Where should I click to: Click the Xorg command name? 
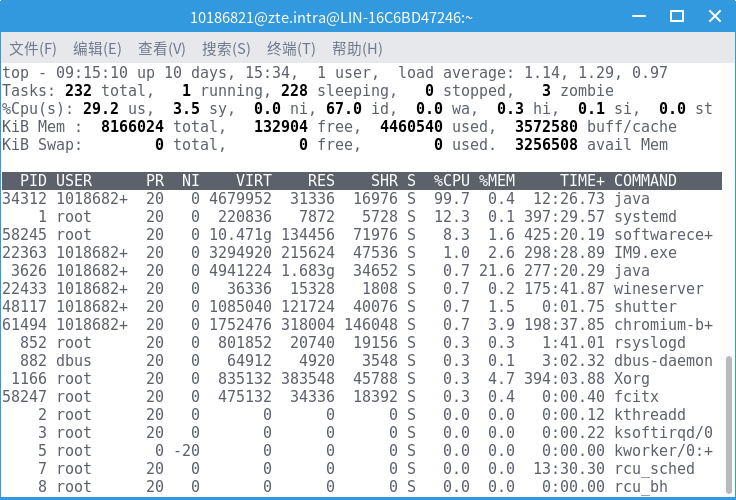click(x=632, y=379)
